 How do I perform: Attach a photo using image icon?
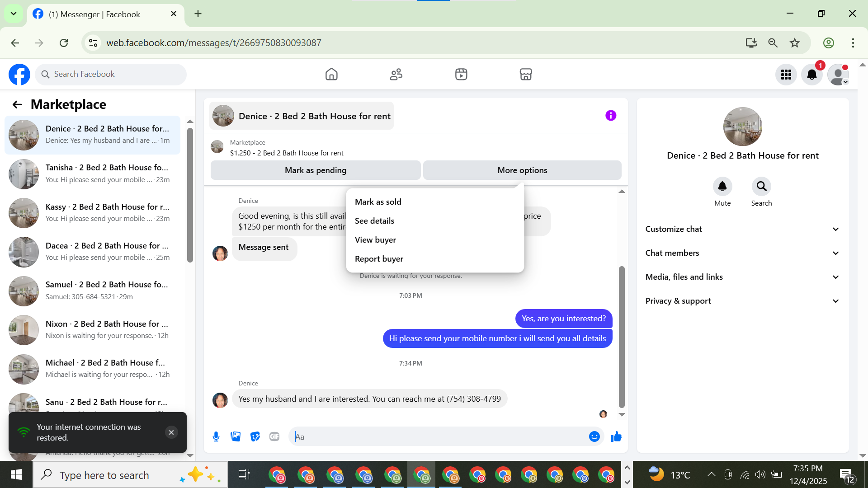click(x=236, y=436)
